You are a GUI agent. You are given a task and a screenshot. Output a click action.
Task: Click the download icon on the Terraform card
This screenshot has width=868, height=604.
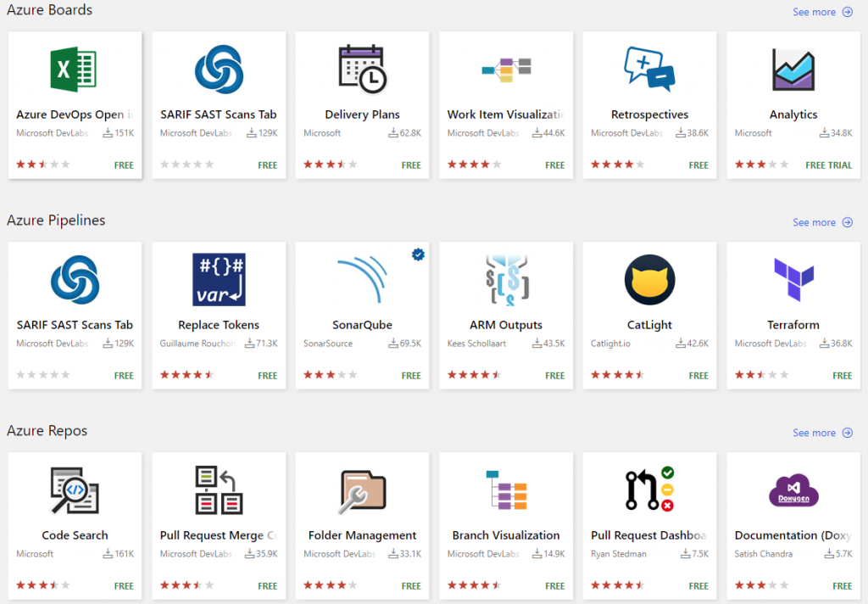[824, 343]
